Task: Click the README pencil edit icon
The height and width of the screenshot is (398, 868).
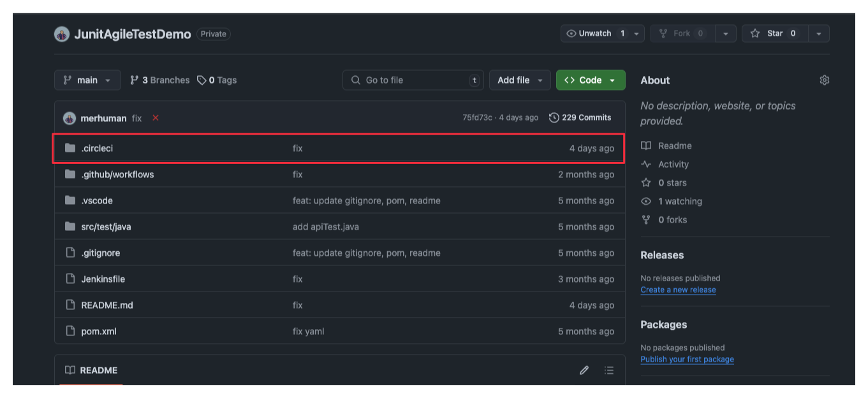Action: click(x=584, y=371)
